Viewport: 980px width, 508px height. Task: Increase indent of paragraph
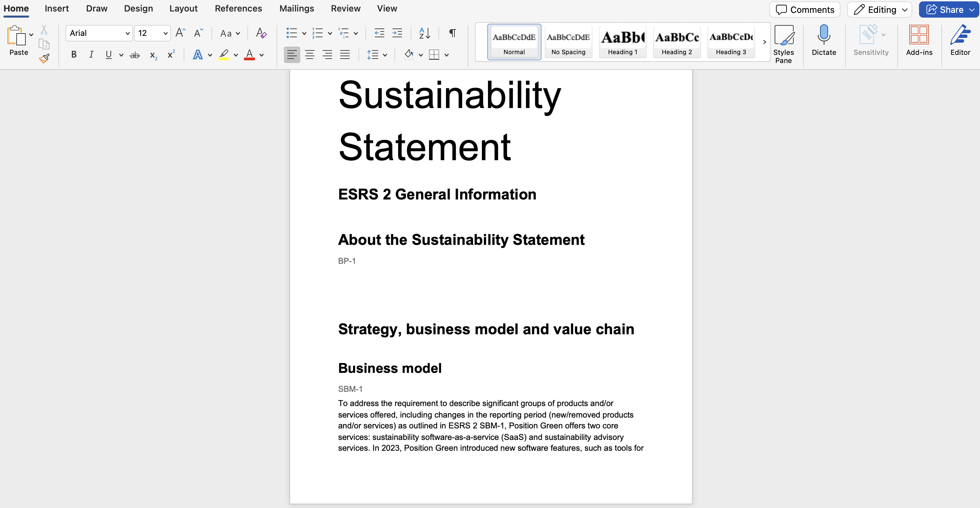click(x=397, y=33)
